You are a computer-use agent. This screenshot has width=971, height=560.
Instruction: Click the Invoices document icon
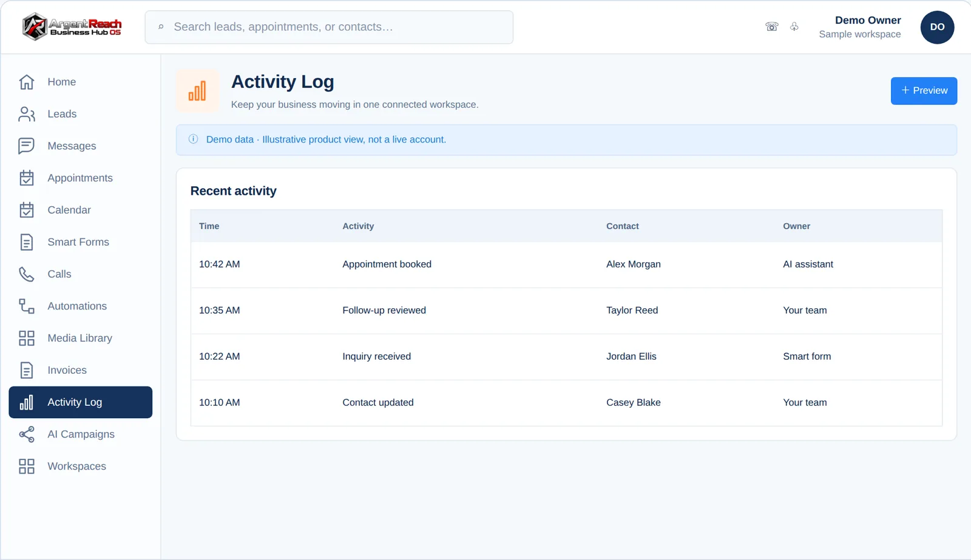[27, 370]
